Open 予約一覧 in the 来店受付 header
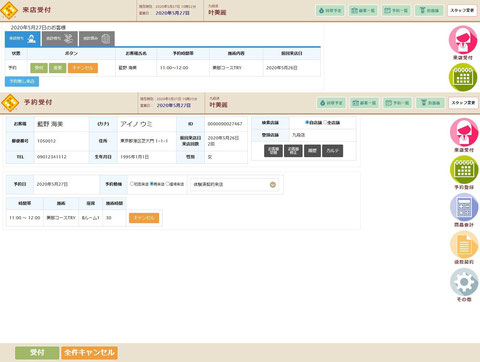Image resolution: width=480 pixels, height=362 pixels. click(396, 11)
